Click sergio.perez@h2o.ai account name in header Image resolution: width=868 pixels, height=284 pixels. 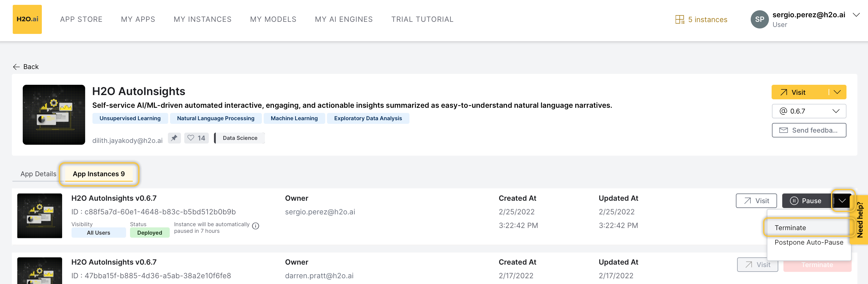coord(809,15)
